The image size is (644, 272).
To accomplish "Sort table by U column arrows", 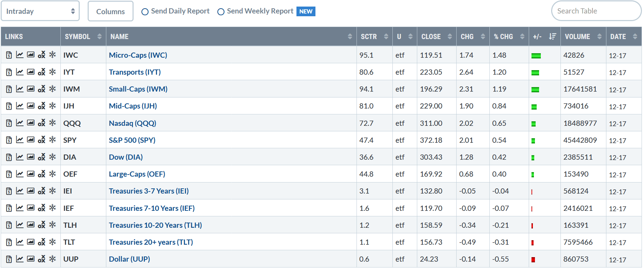I will click(410, 36).
